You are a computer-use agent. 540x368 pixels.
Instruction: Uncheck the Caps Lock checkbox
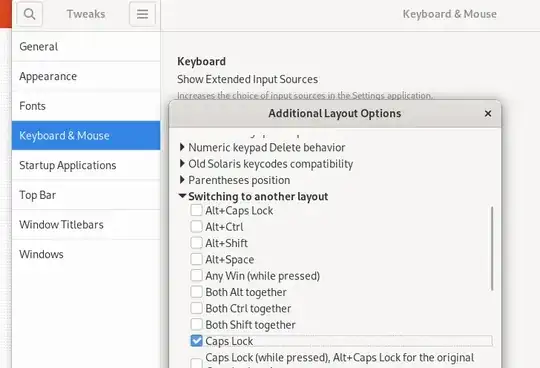196,341
